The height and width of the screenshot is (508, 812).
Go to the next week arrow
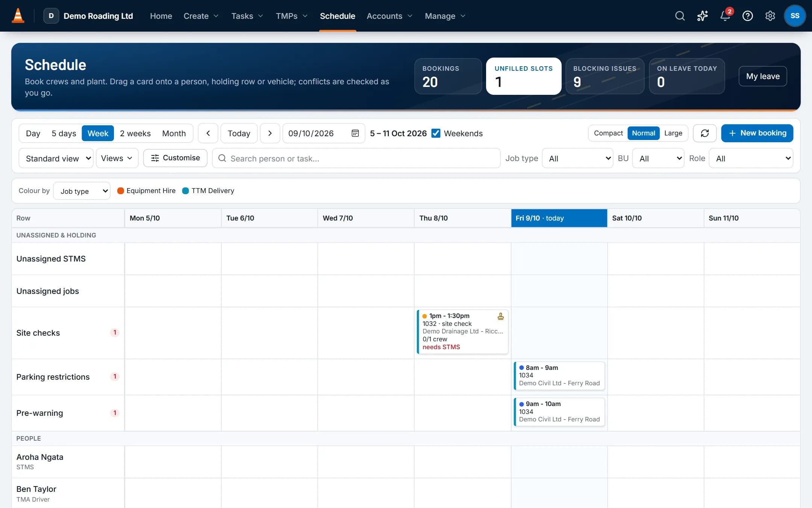pyautogui.click(x=270, y=133)
